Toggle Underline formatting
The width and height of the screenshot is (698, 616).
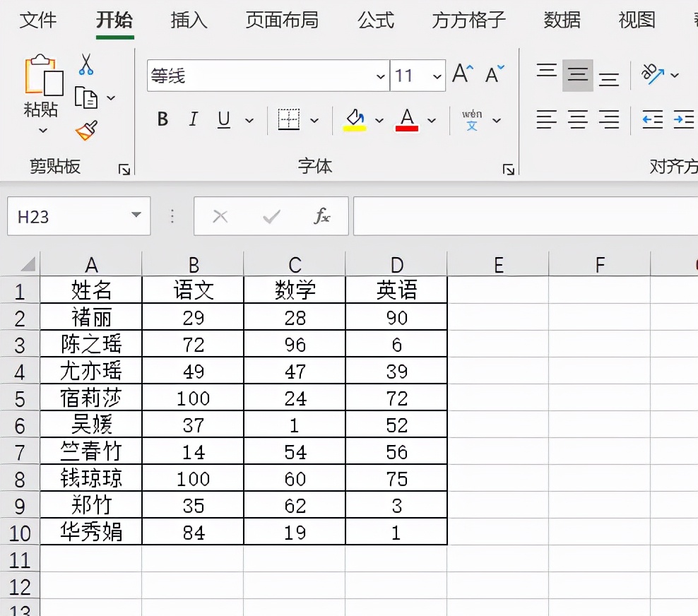click(223, 119)
